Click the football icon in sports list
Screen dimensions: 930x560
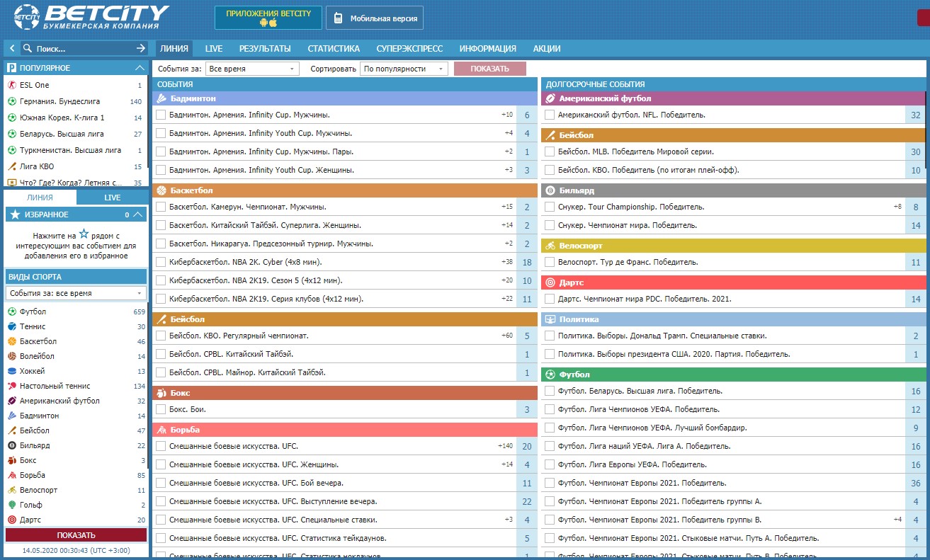click(12, 312)
